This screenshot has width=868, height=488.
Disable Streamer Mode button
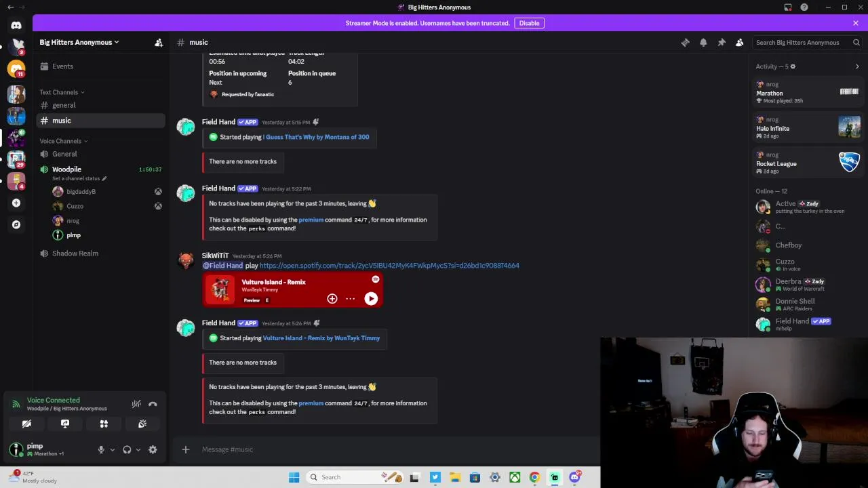(x=529, y=23)
